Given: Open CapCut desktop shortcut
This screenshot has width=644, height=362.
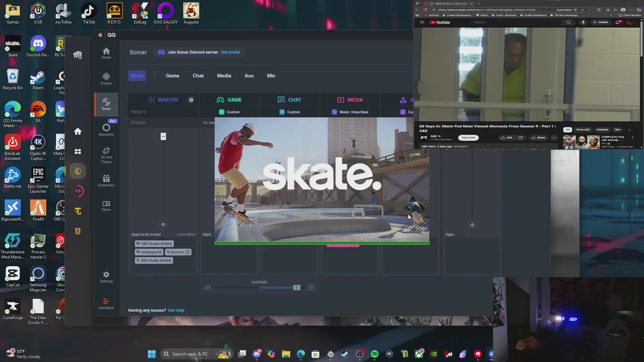Looking at the screenshot, I should (x=13, y=277).
